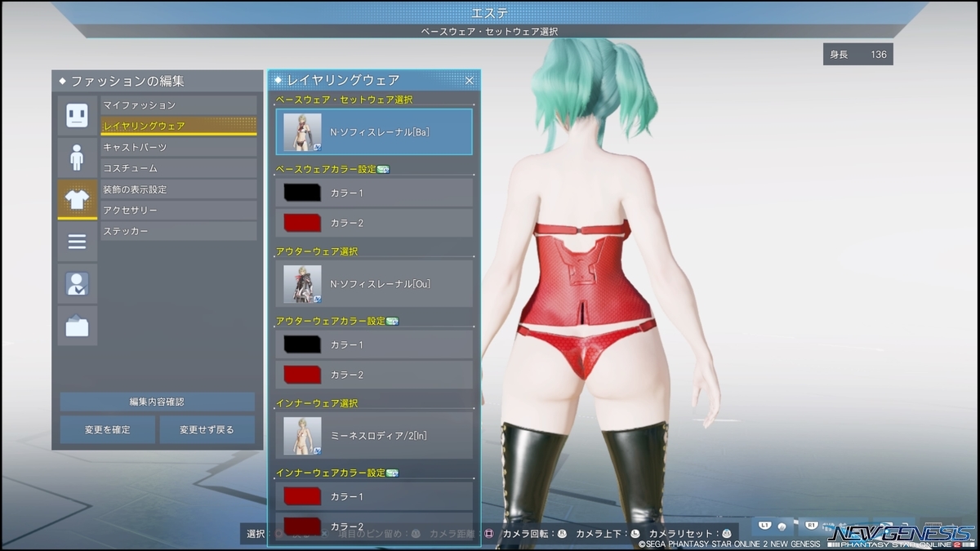
Task: Open the character check icon in sidebar
Action: tap(77, 284)
